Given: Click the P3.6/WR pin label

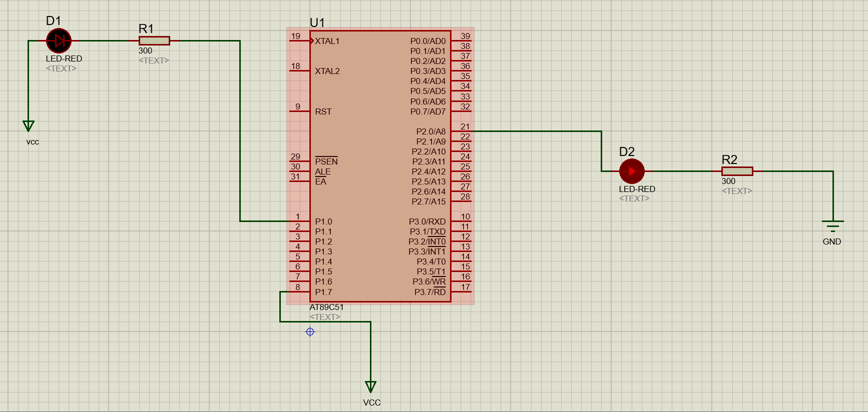Looking at the screenshot, I should pyautogui.click(x=429, y=281).
